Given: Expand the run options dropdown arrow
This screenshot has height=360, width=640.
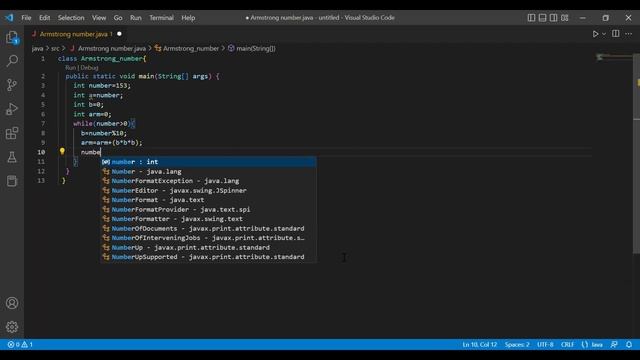Looking at the screenshot, I should pyautogui.click(x=604, y=34).
